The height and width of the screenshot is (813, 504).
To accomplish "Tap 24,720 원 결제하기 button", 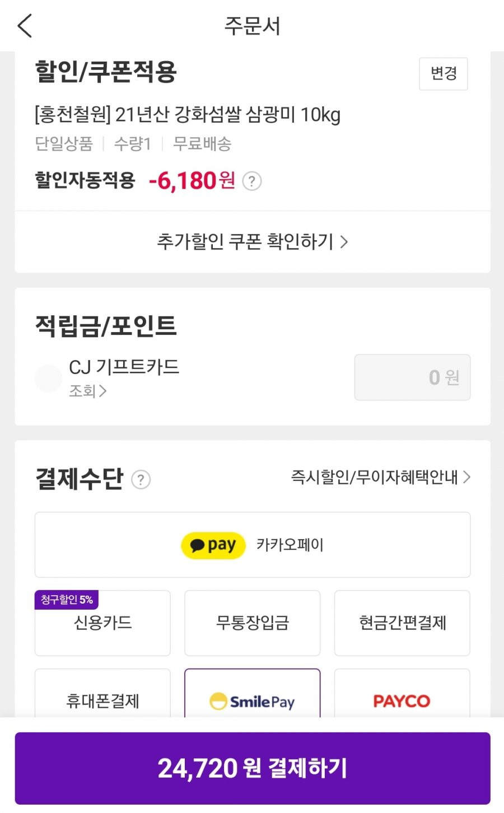I will 253,768.
